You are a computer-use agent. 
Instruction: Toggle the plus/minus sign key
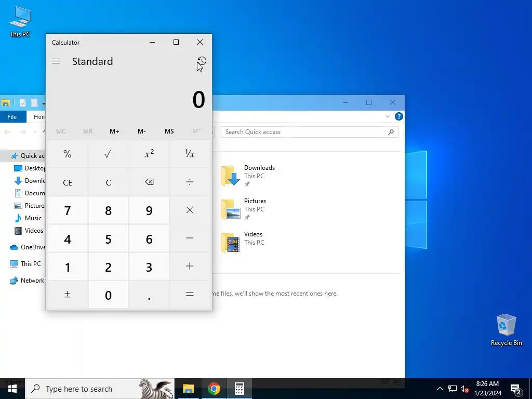(68, 295)
